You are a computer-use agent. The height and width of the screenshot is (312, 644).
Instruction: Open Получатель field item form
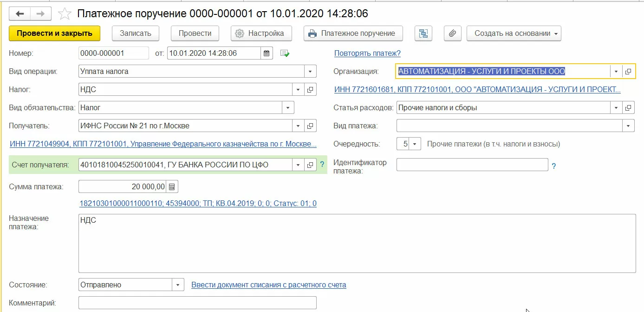pos(311,126)
